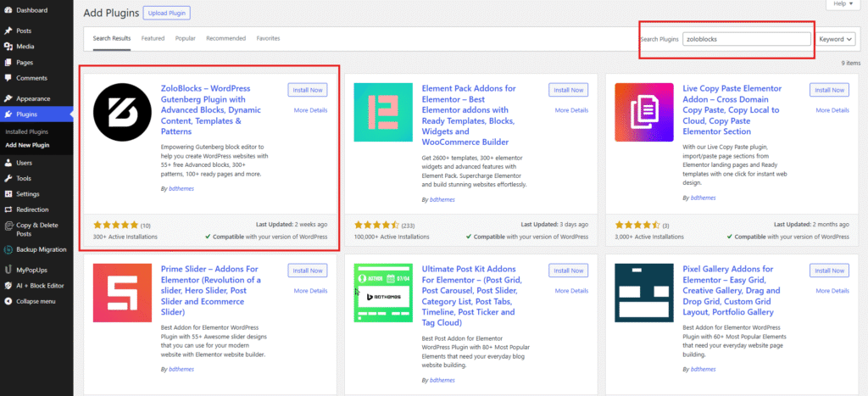Screen dimensions: 868x396
Task: Click the Element Pack plugin logo
Action: pyautogui.click(x=383, y=113)
